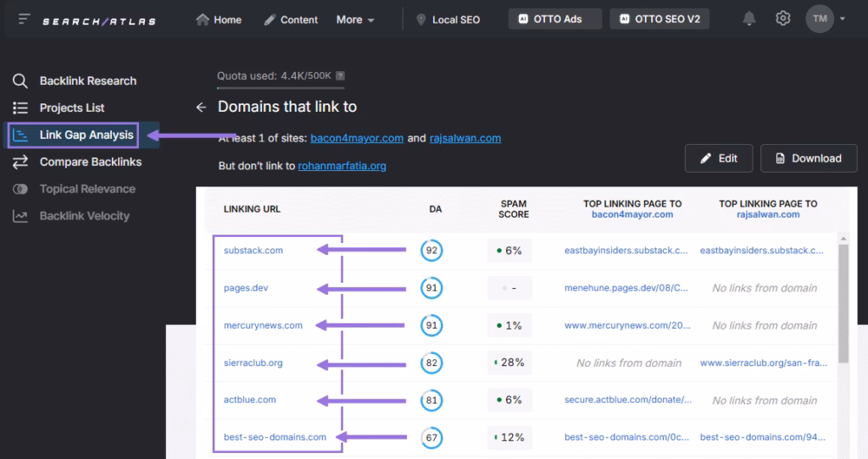Click the Download button

click(x=809, y=158)
